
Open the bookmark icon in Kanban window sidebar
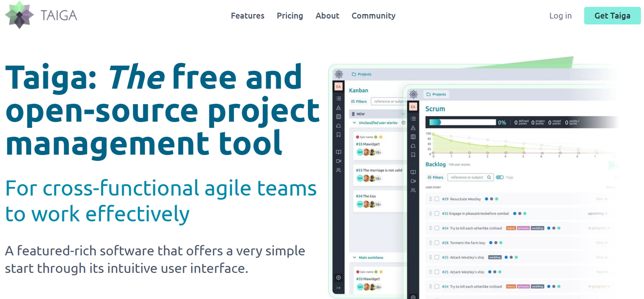(339, 135)
